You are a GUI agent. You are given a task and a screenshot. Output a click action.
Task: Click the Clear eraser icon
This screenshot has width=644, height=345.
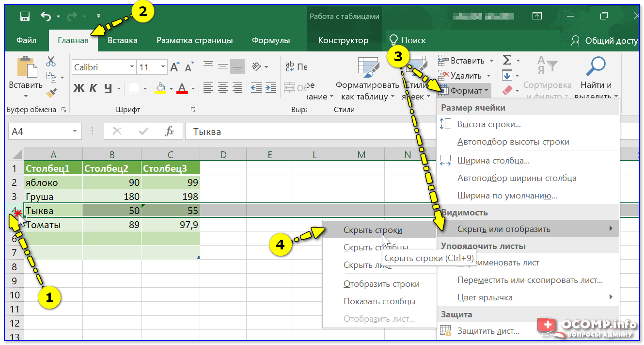pos(507,90)
